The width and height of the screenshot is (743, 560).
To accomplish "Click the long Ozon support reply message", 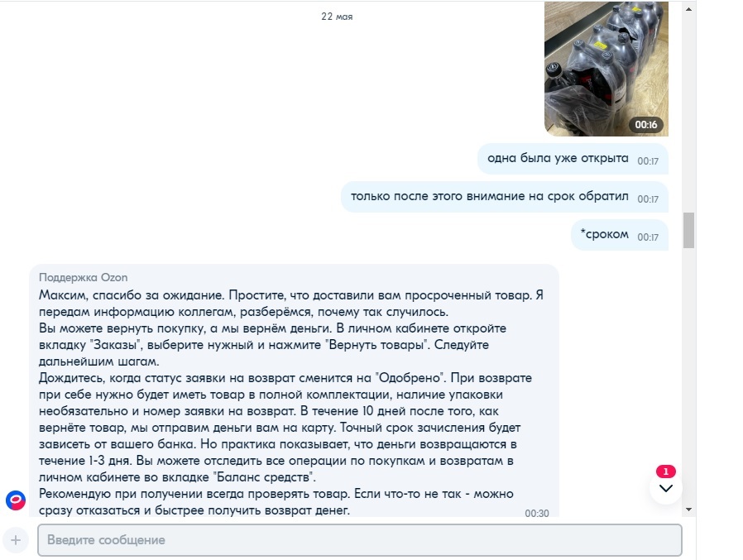I will click(x=294, y=390).
